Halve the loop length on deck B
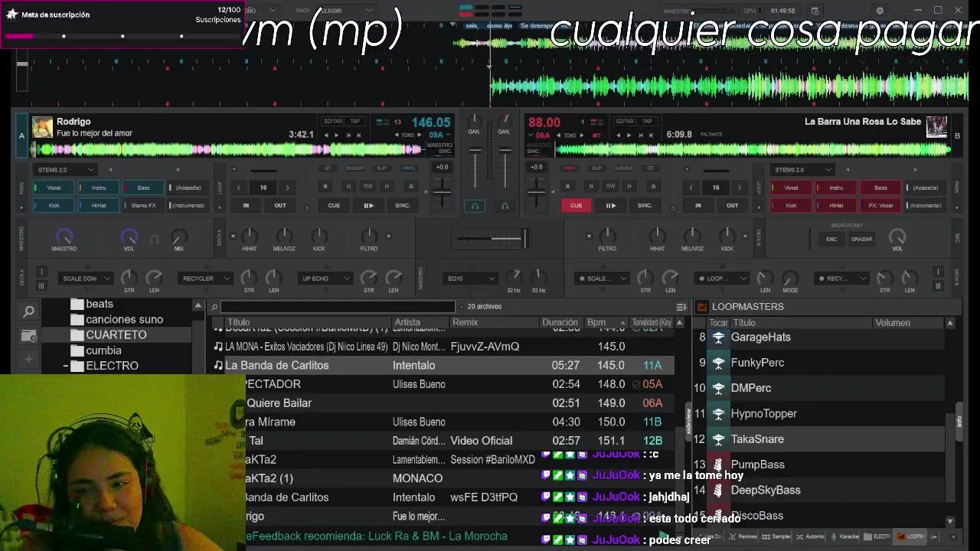Screen dimensions: 980x551 click(691, 187)
